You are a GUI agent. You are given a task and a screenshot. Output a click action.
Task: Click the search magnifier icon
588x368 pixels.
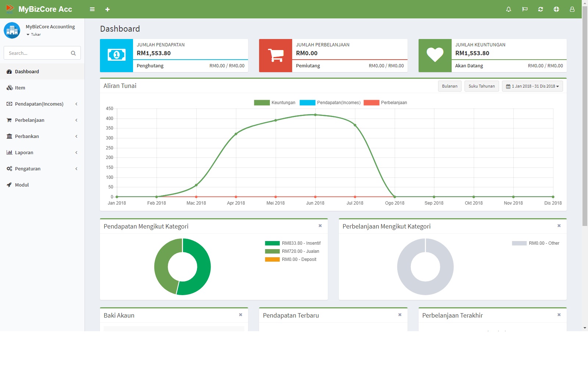click(x=73, y=53)
